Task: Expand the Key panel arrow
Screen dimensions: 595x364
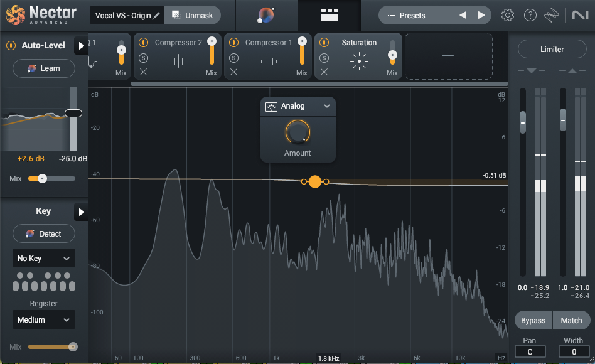Action: pos(81,211)
